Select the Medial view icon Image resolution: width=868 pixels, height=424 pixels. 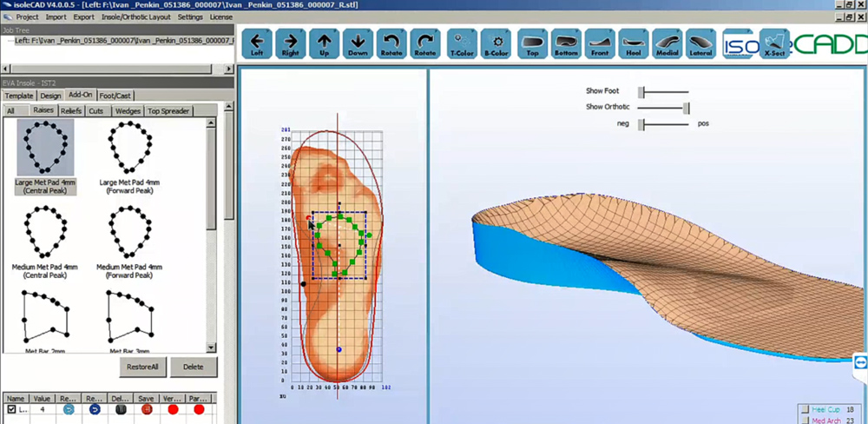[x=667, y=43]
